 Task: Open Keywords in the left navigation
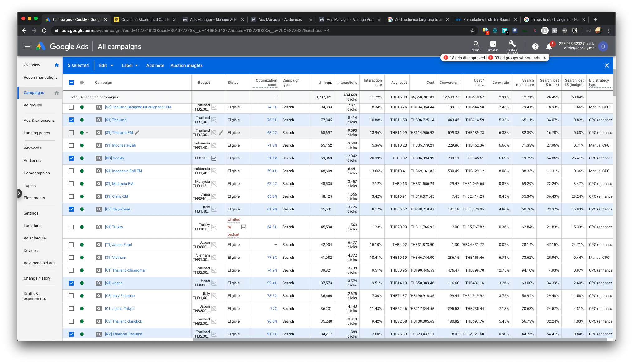coord(32,148)
